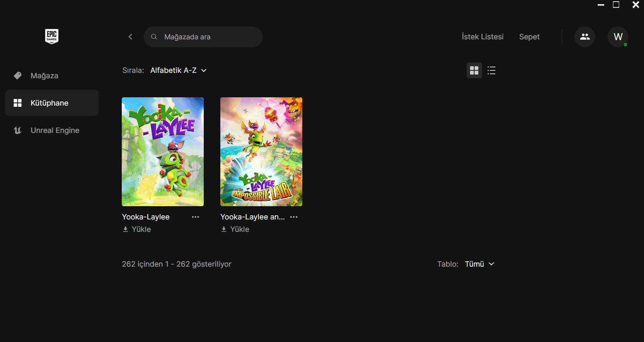Image resolution: width=644 pixels, height=342 pixels.
Task: Open Unreal Engine section
Action: (x=52, y=130)
